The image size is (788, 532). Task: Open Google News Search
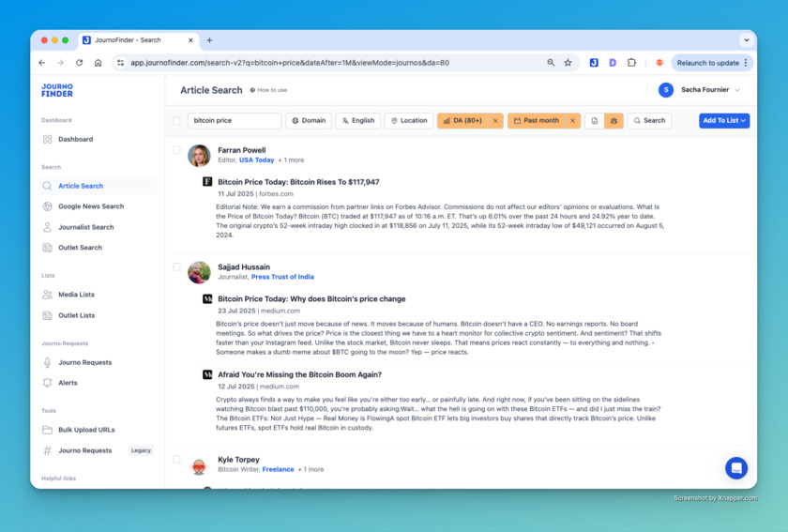[x=91, y=206]
